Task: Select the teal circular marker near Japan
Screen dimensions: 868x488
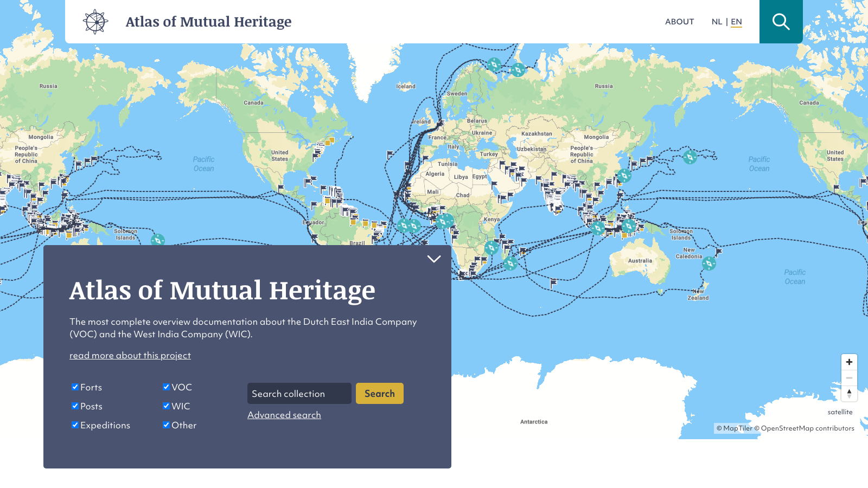Action: (624, 175)
